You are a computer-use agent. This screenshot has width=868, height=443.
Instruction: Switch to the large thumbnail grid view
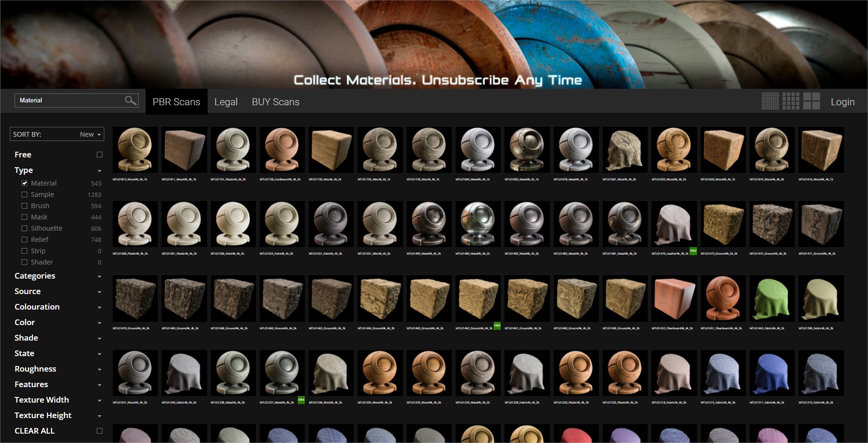pos(811,101)
